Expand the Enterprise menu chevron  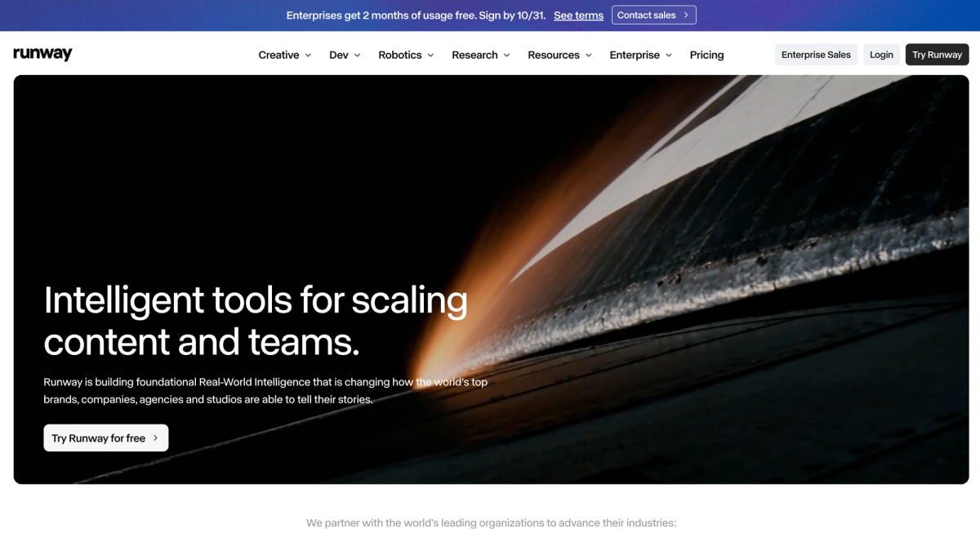coord(669,56)
